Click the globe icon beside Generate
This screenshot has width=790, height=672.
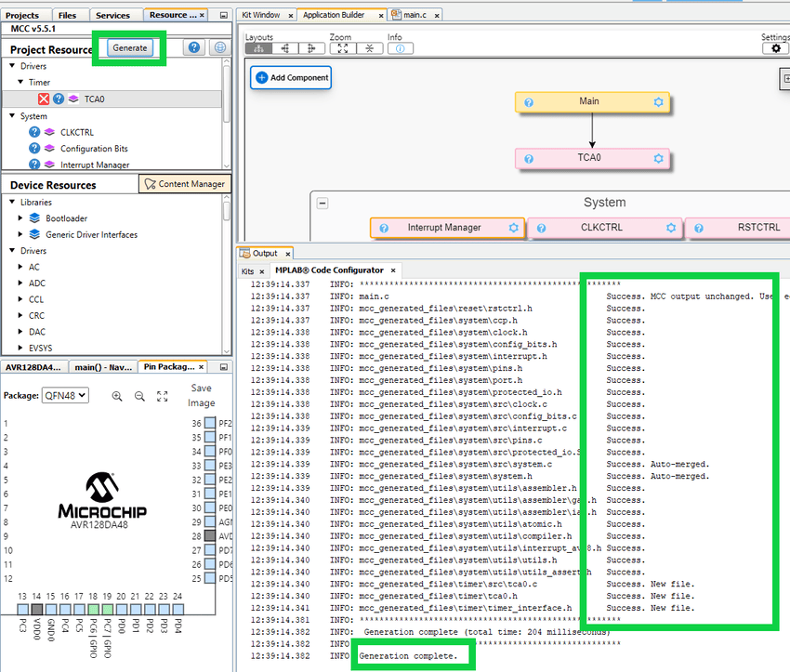(x=219, y=47)
